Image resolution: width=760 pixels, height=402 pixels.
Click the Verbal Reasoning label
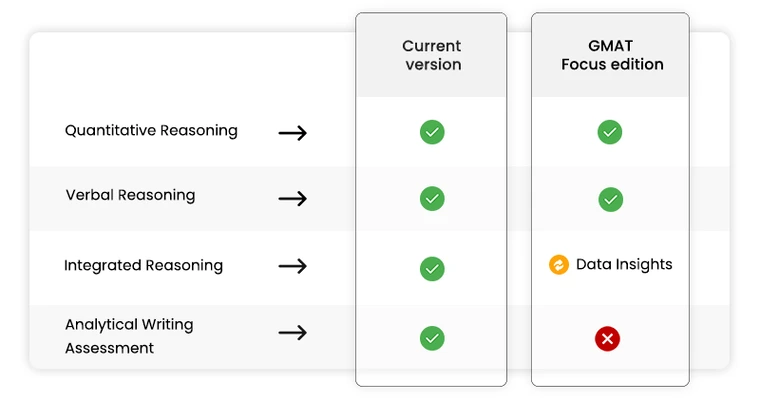130,195
